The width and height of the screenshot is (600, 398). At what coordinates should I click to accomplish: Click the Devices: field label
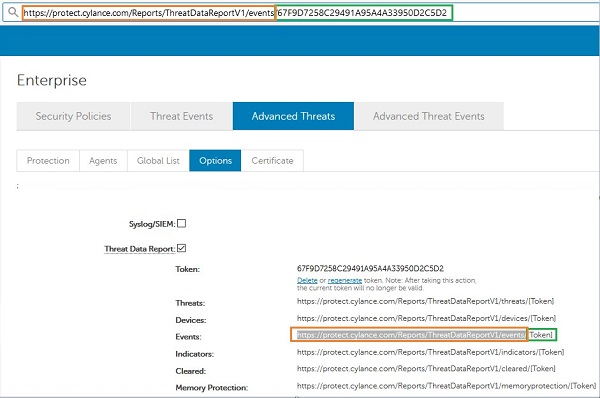click(x=191, y=320)
